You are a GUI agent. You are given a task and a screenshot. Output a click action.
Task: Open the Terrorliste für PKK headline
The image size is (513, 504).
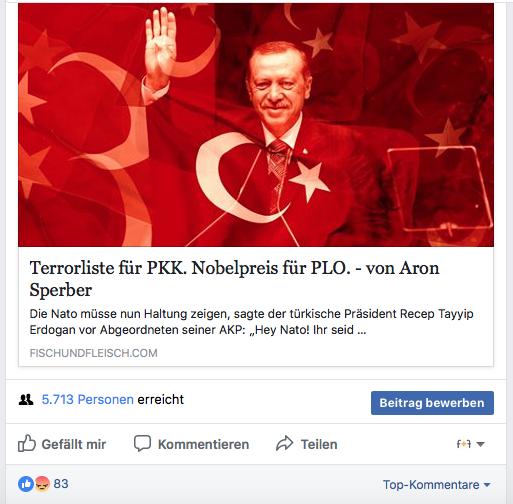coord(234,278)
